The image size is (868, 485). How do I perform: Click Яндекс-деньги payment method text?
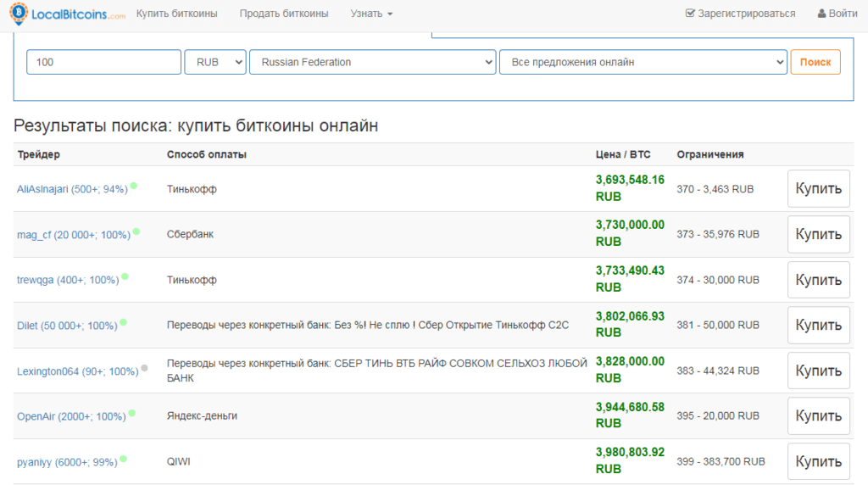click(202, 415)
